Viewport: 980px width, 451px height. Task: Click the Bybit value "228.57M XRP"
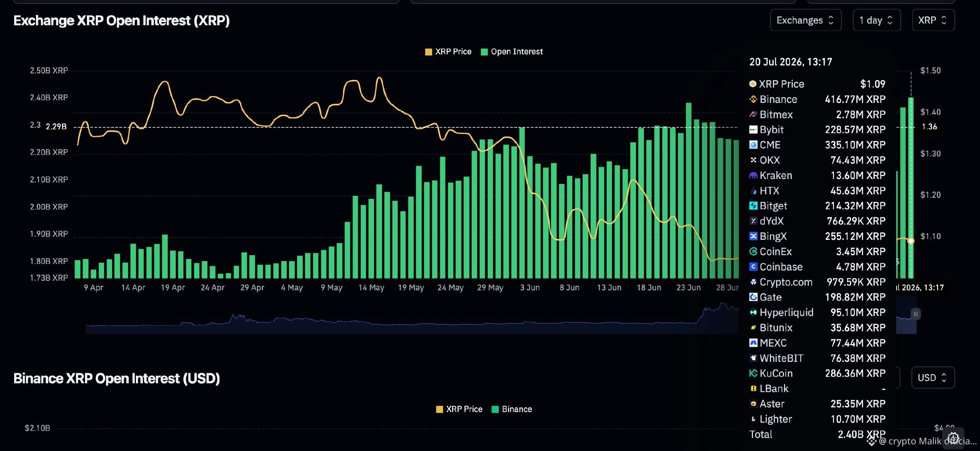click(855, 130)
